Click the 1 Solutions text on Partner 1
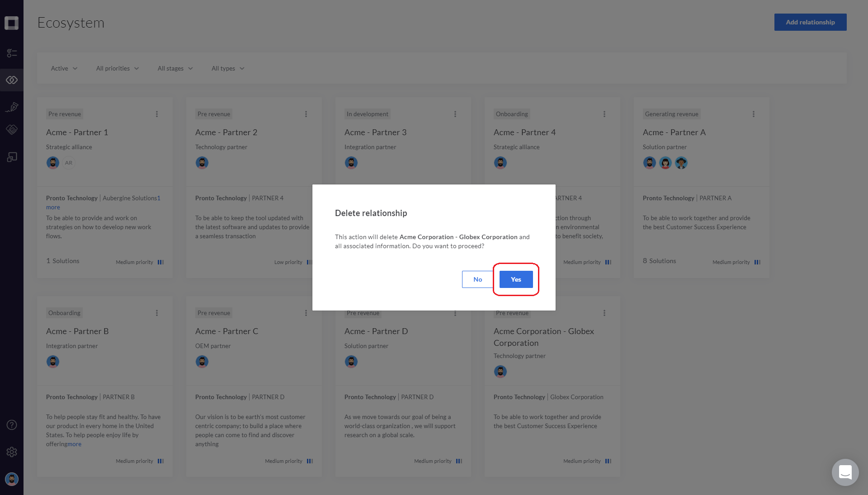Screen dimensions: 868x495 click(x=63, y=261)
